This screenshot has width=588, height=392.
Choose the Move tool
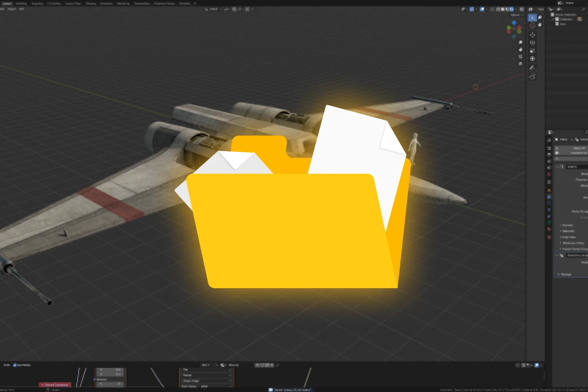coord(532,35)
